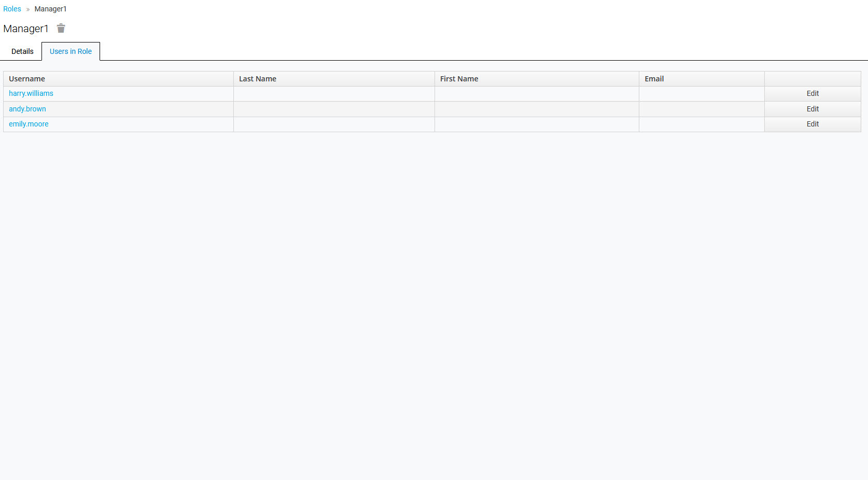Select the Users in Role tab

point(71,51)
